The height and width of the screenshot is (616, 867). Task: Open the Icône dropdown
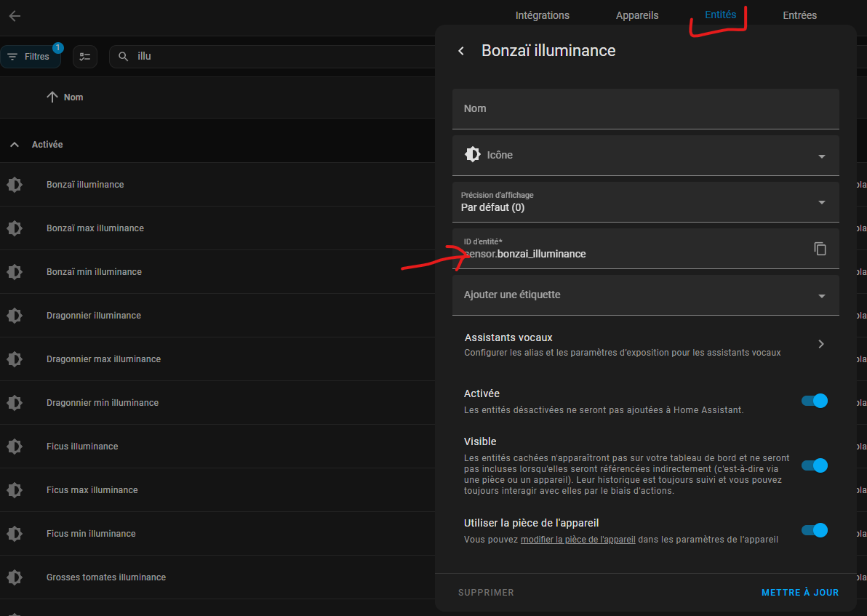coord(645,156)
